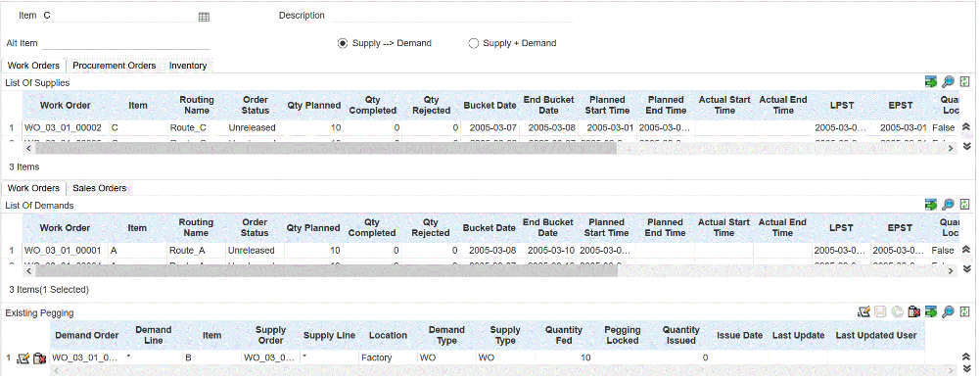Click supplies EPST column header

(900, 105)
